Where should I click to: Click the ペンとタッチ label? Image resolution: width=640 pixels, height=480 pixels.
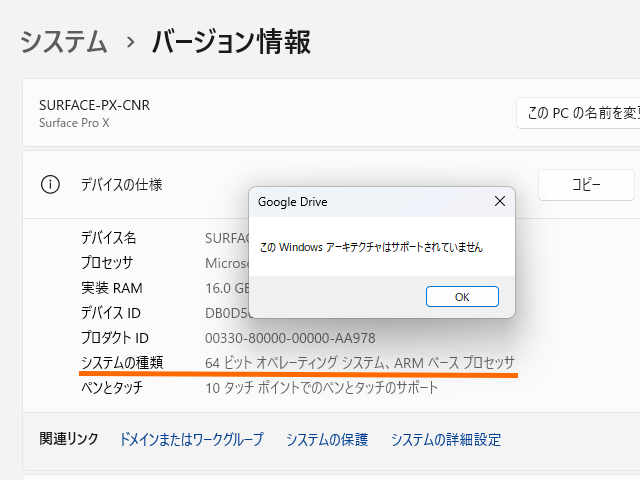click(x=112, y=387)
